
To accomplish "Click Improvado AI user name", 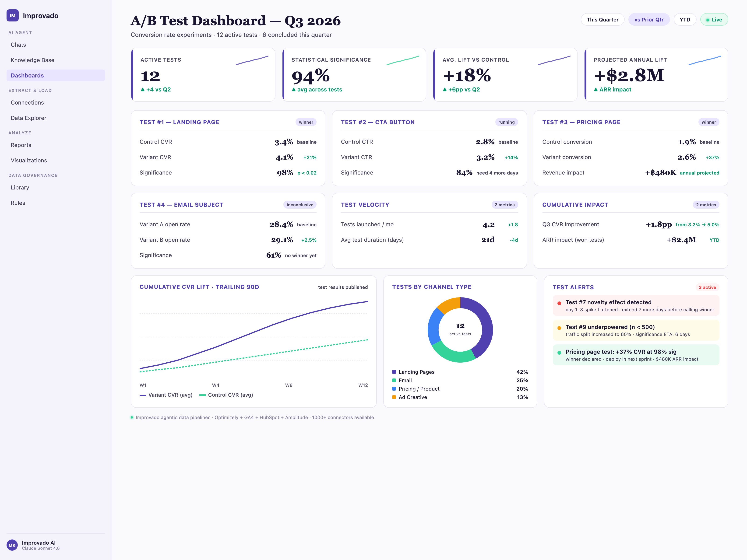I will pos(39,543).
